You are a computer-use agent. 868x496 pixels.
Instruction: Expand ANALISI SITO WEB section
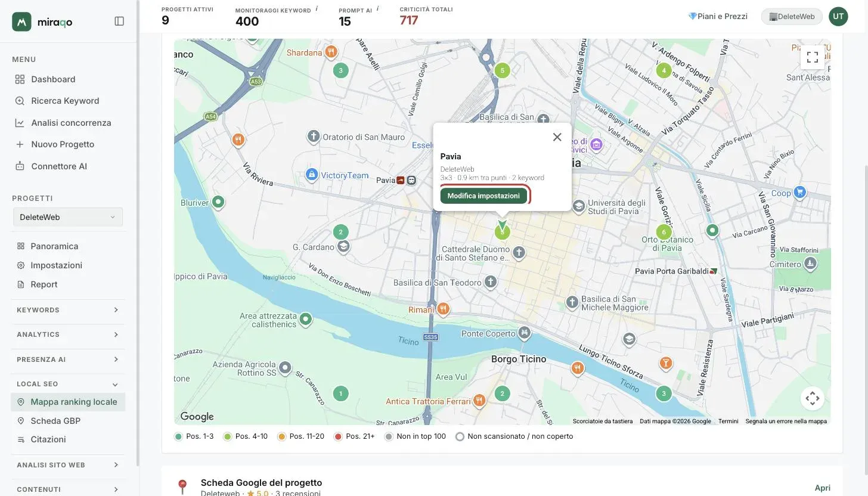(68, 465)
